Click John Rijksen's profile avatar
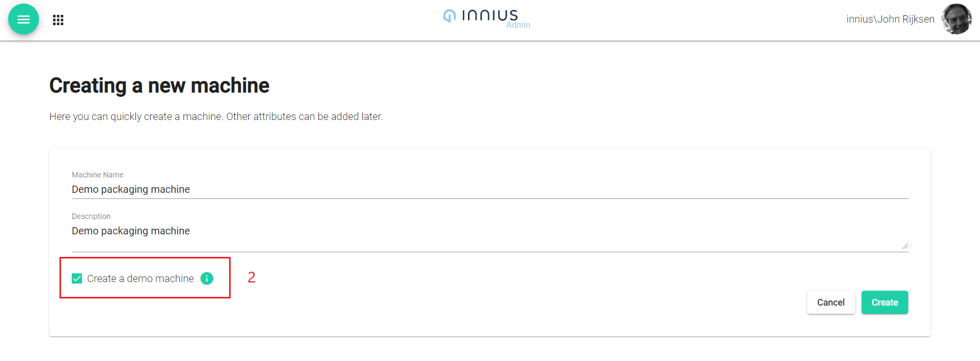The height and width of the screenshot is (361, 980). point(956,19)
